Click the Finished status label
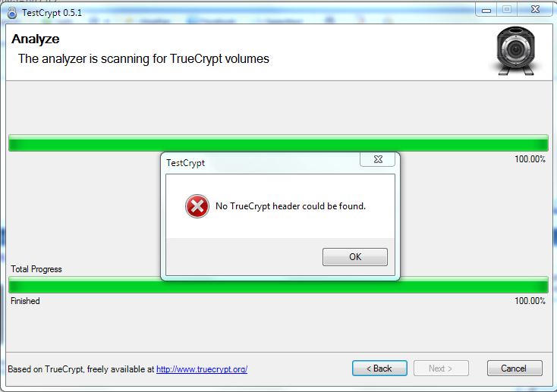The image size is (557, 392). click(25, 301)
